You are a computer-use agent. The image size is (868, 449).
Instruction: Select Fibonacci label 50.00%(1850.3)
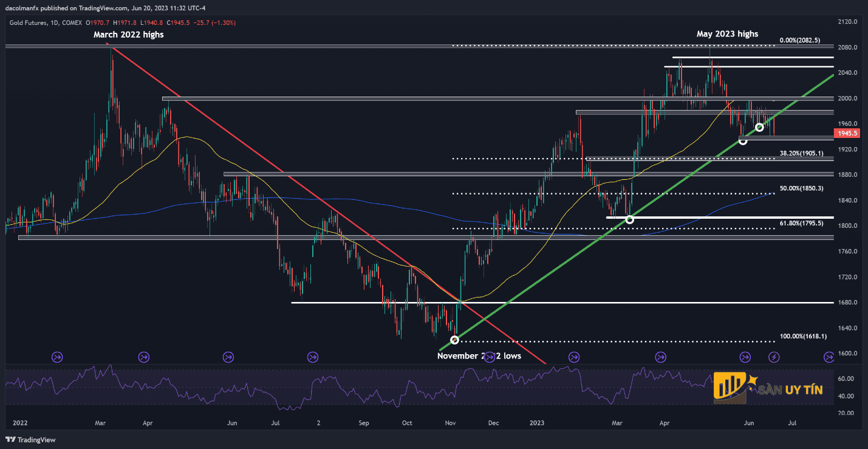(801, 188)
